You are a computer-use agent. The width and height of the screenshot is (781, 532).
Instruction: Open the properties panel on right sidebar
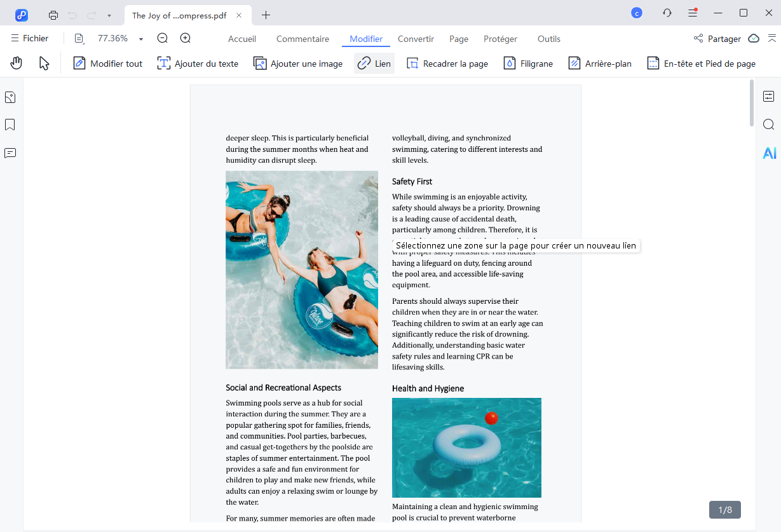769,97
